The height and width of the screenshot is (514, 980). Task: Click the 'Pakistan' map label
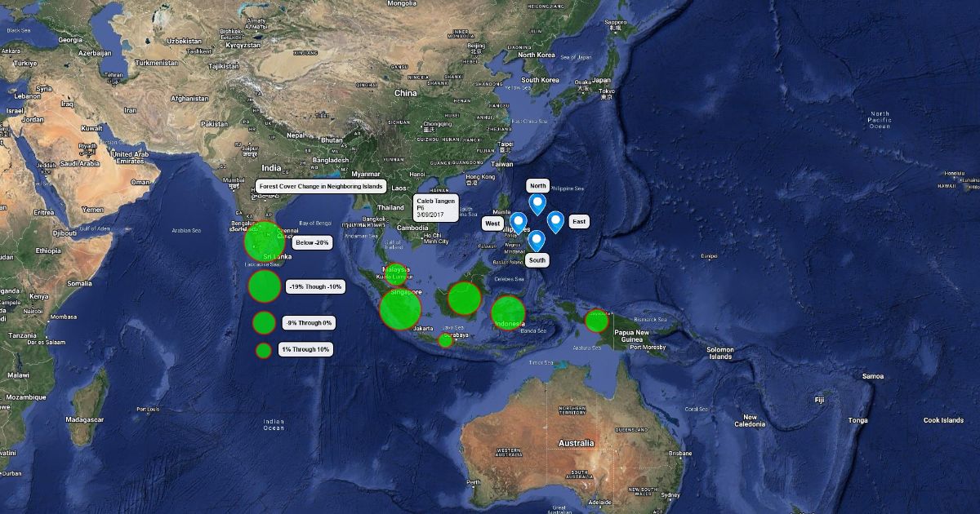tap(215, 124)
